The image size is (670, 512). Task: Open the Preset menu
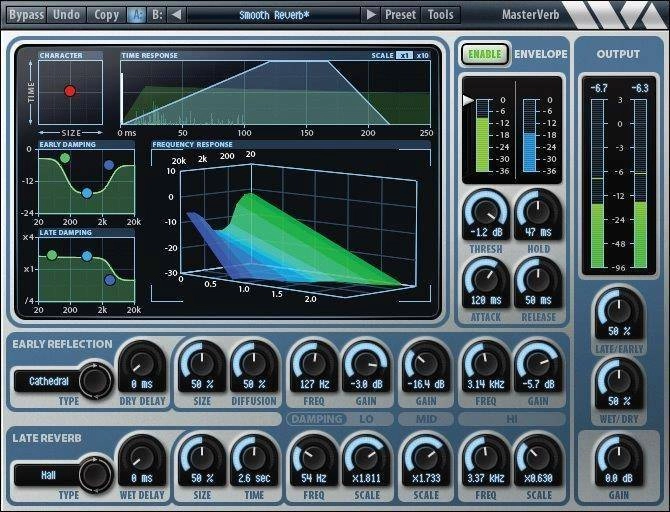(400, 15)
